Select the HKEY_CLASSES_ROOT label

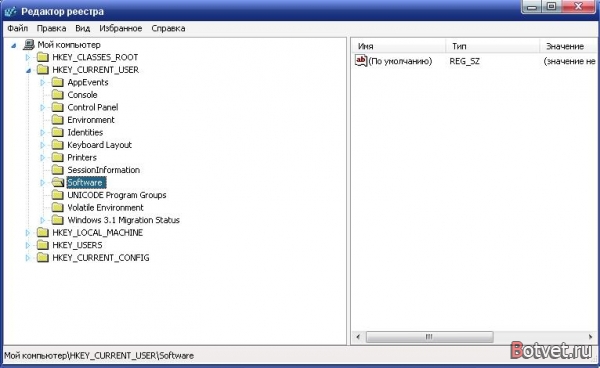pyautogui.click(x=95, y=57)
